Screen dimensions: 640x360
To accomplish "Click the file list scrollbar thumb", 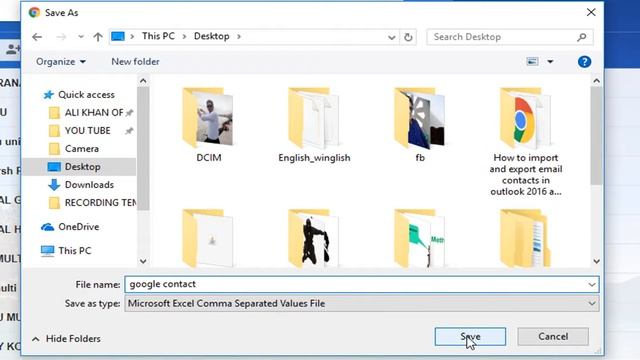I will 596,136.
